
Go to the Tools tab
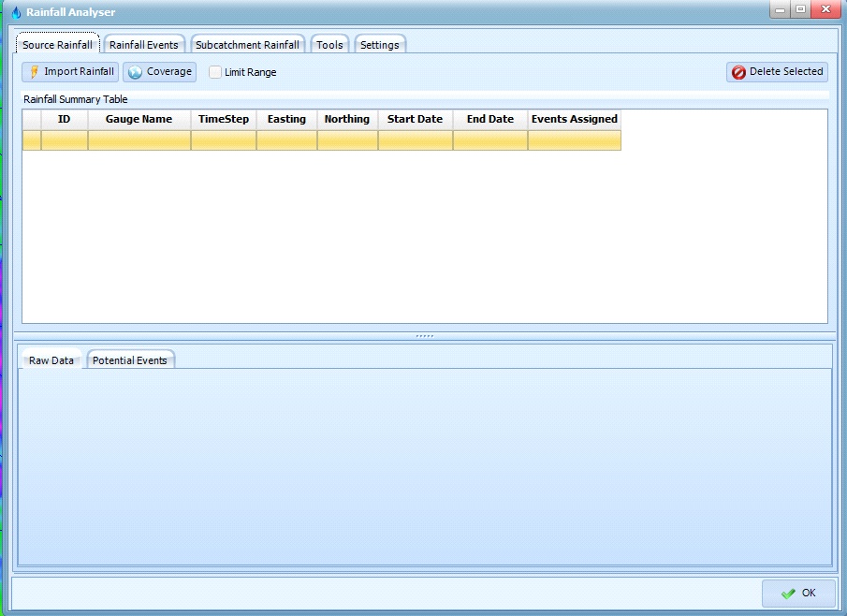[x=329, y=45]
